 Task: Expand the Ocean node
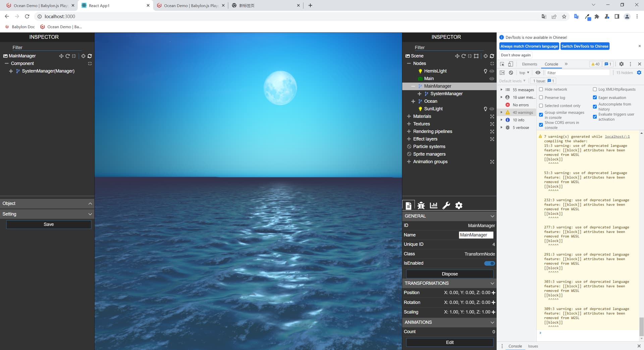pyautogui.click(x=413, y=101)
